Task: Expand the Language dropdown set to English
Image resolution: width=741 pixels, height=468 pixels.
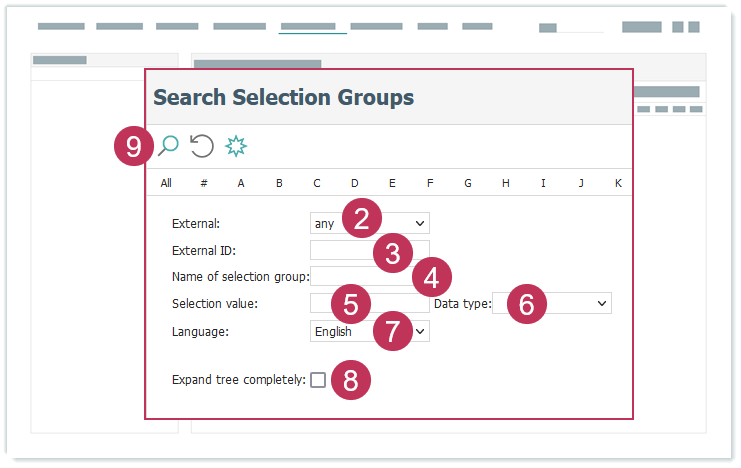Action: point(369,331)
